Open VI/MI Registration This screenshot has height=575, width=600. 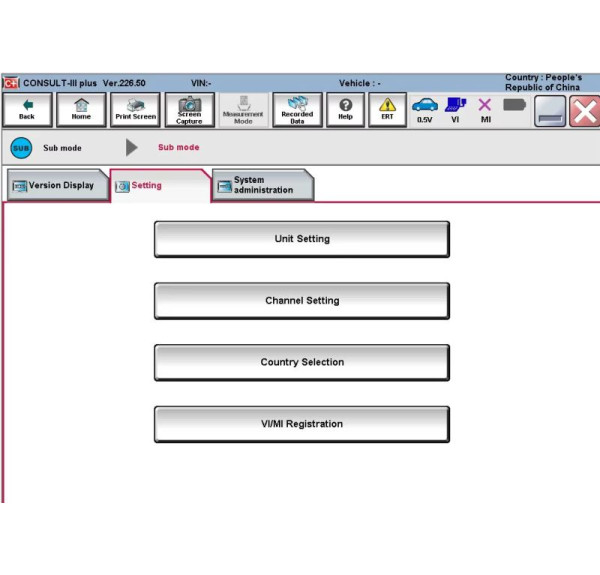tap(301, 424)
